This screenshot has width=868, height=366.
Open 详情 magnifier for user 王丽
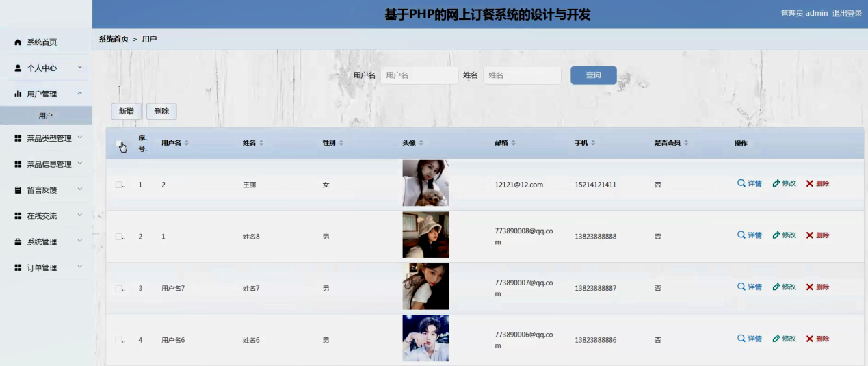741,183
